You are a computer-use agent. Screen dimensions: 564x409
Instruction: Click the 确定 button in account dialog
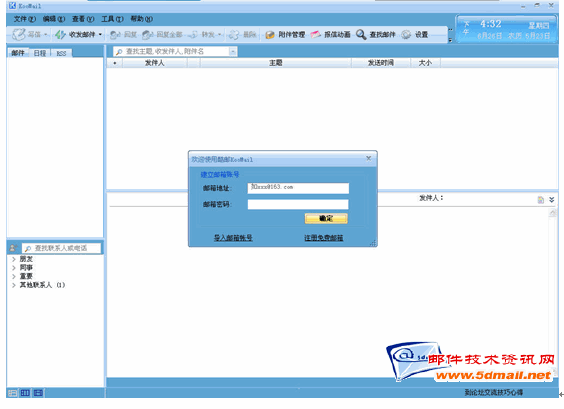tap(326, 218)
